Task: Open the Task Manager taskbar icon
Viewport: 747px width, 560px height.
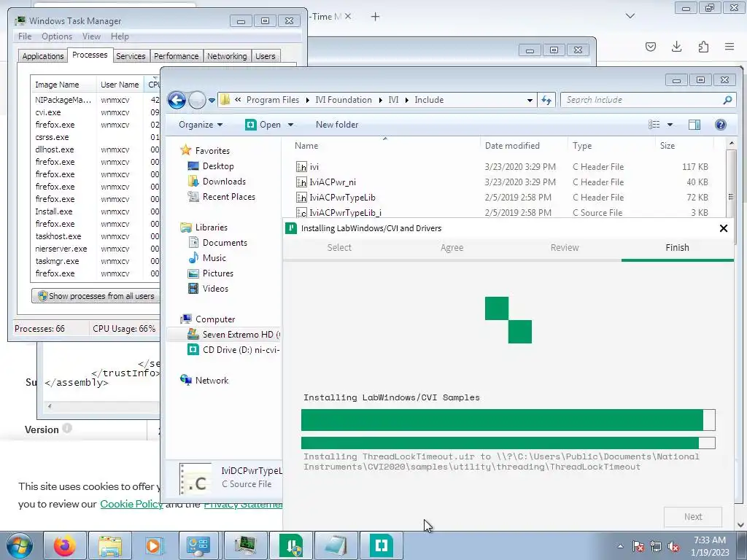Action: coord(246,545)
